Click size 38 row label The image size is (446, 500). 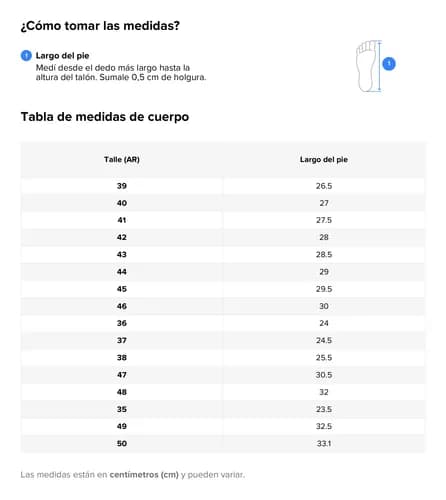(x=122, y=358)
